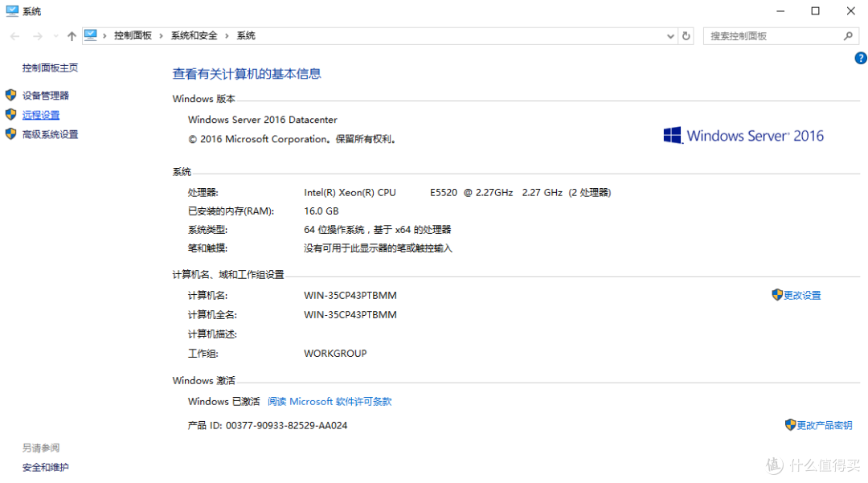Click the Windows Server 2016 logo

point(743,136)
